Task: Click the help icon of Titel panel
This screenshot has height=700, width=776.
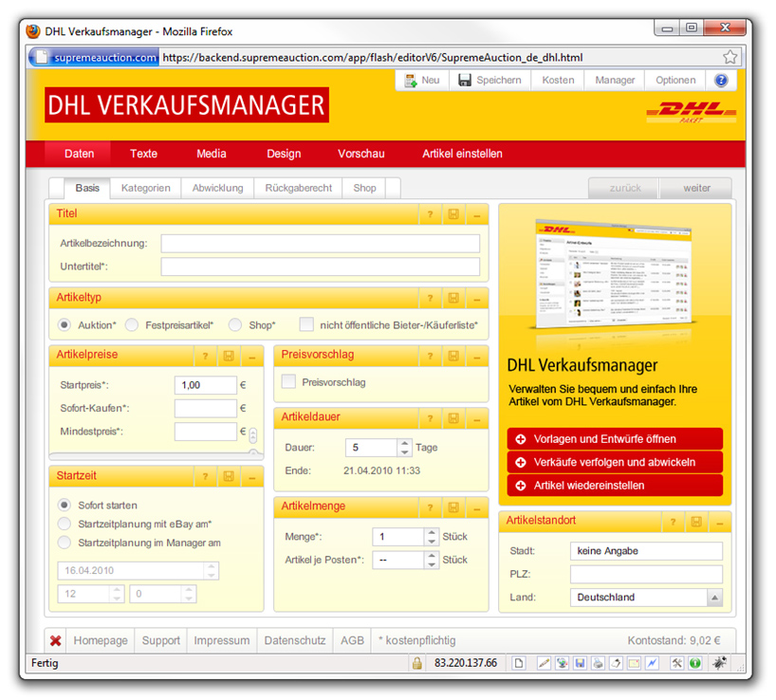Action: click(430, 214)
